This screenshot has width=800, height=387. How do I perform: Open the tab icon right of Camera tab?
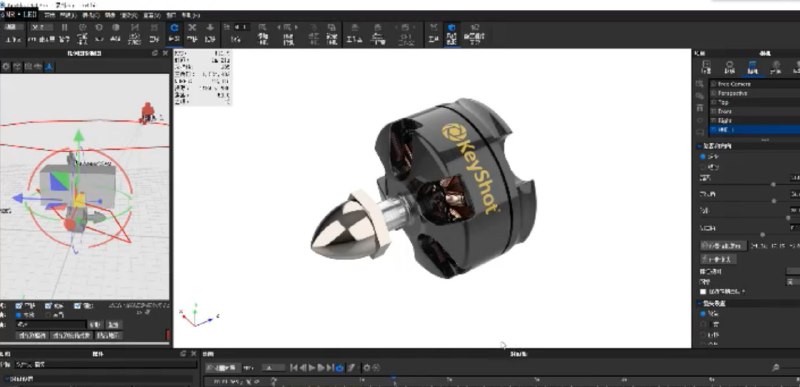[776, 67]
